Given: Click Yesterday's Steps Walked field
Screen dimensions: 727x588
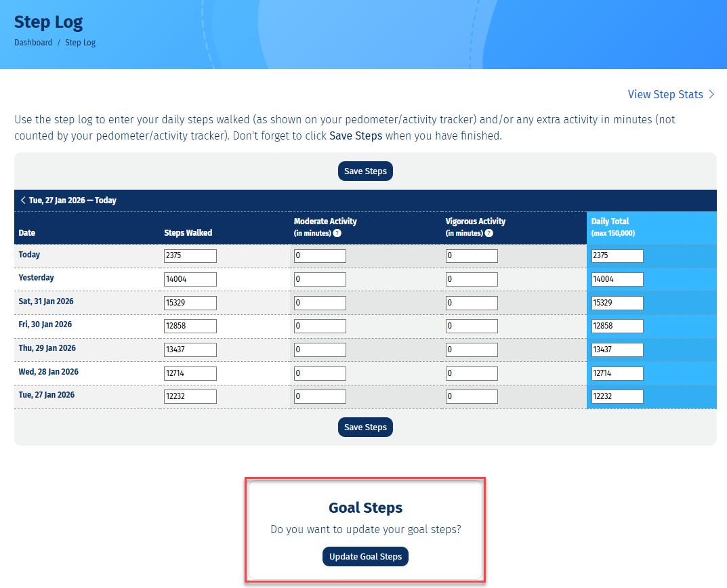Looking at the screenshot, I should 190,280.
